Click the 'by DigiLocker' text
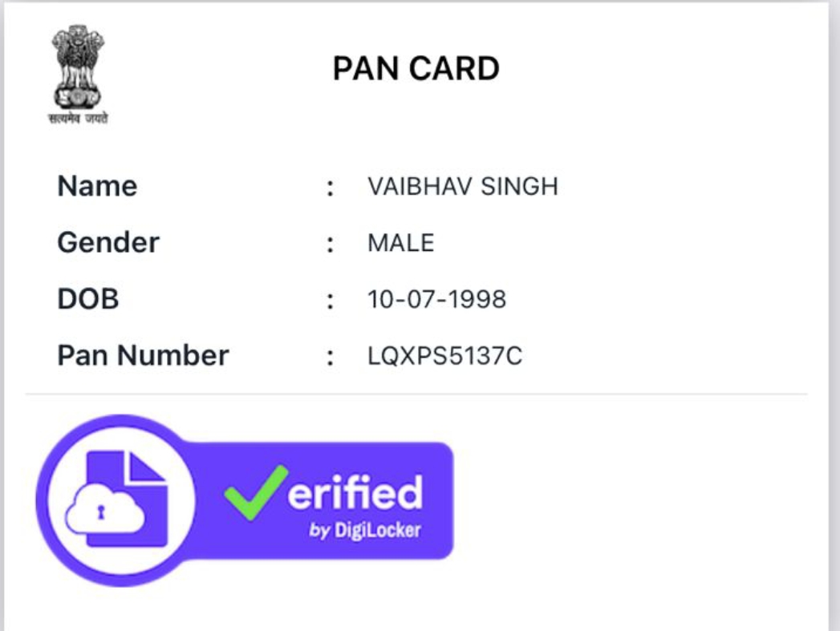The width and height of the screenshot is (840, 631). click(x=365, y=530)
